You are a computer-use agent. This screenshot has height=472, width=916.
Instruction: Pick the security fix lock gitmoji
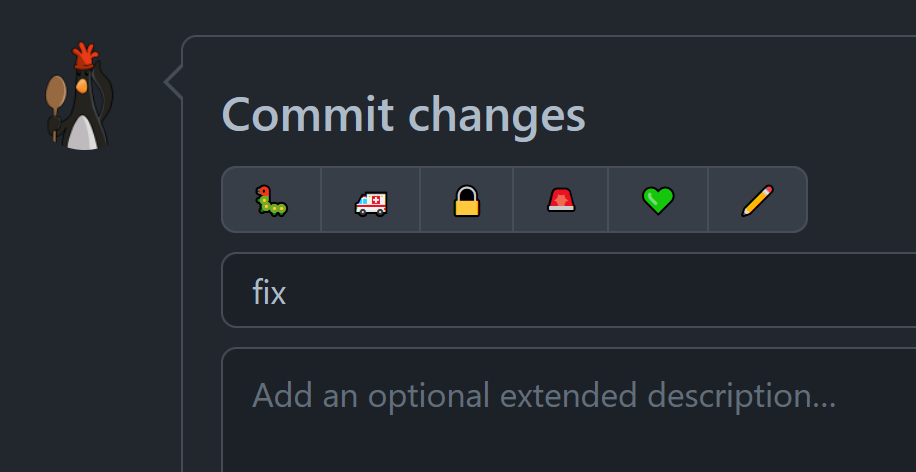coord(467,200)
